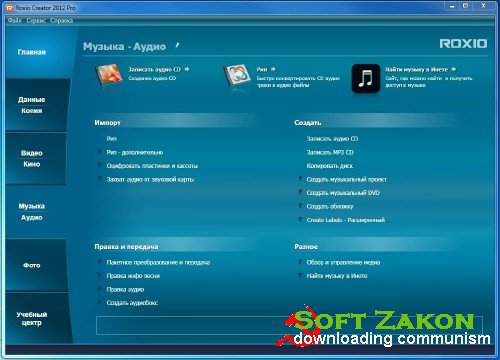Click the arrow next to Записать аудио CD
This screenshot has width=500, height=360.
187,69
